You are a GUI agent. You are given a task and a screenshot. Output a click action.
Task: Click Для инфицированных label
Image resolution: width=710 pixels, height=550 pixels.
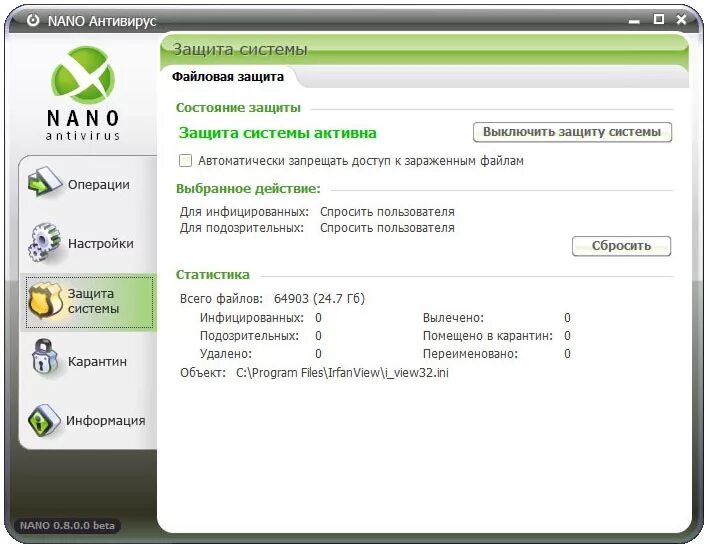click(x=244, y=212)
